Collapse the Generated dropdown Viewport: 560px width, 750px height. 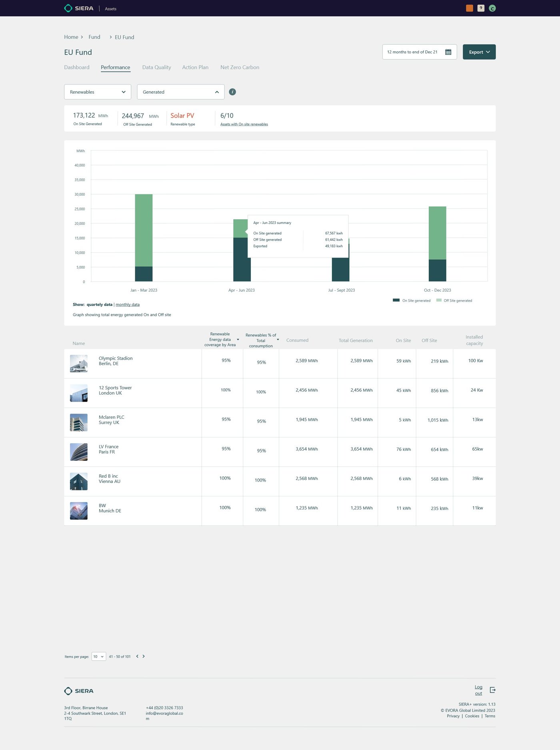(181, 92)
